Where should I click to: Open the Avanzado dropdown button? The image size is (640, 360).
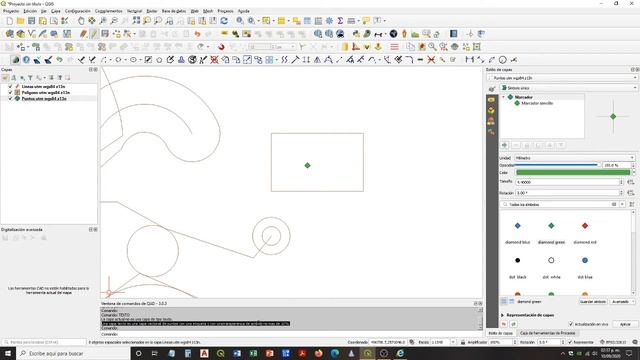click(622, 302)
